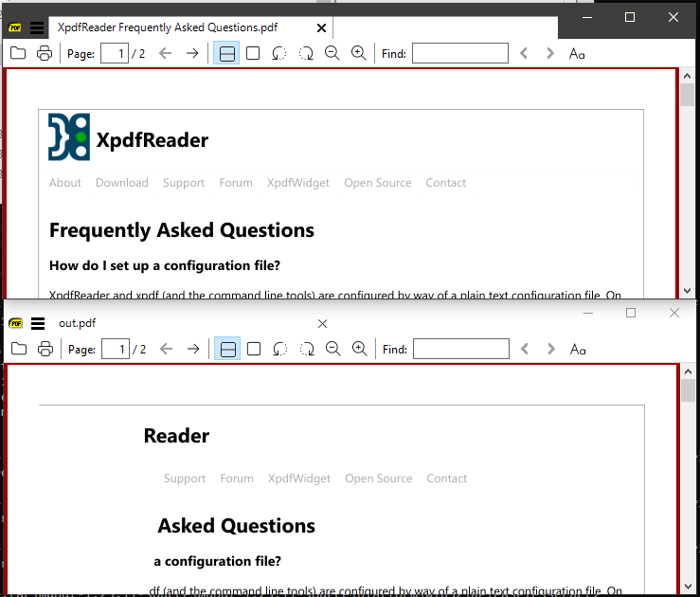
Task: Toggle fit-width zoom in out.pdf window
Action: point(227,349)
